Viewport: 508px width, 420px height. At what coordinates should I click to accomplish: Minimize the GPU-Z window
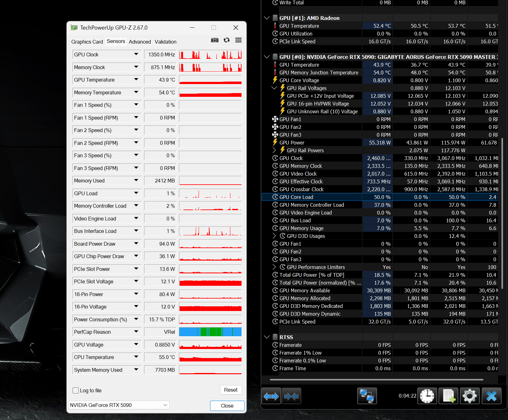click(192, 28)
